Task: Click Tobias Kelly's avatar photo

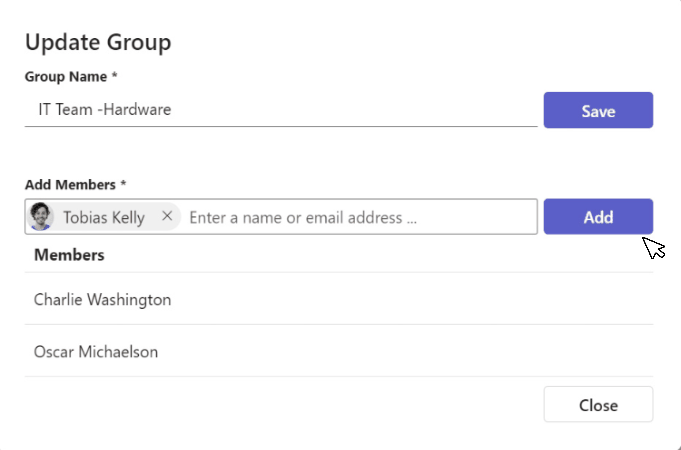Action: click(x=41, y=216)
